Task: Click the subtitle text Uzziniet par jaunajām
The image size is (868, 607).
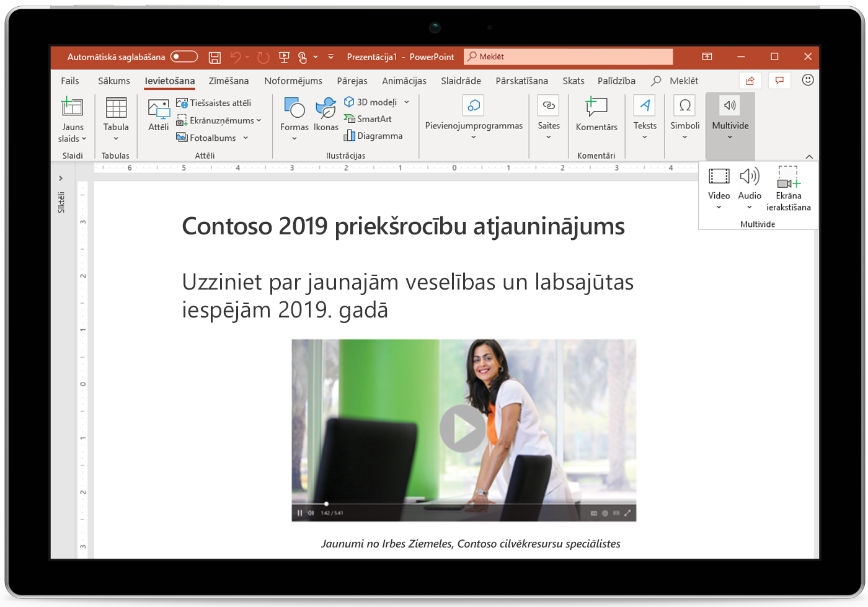Action: (407, 296)
